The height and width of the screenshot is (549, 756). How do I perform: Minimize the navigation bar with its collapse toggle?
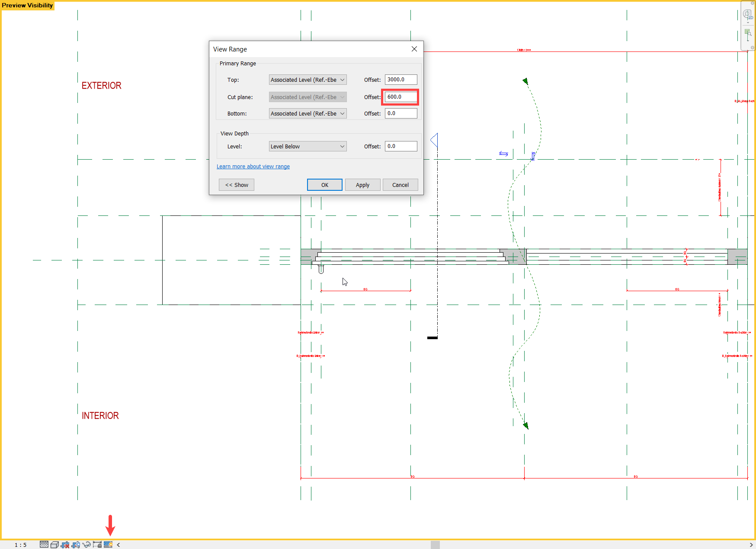(x=752, y=48)
